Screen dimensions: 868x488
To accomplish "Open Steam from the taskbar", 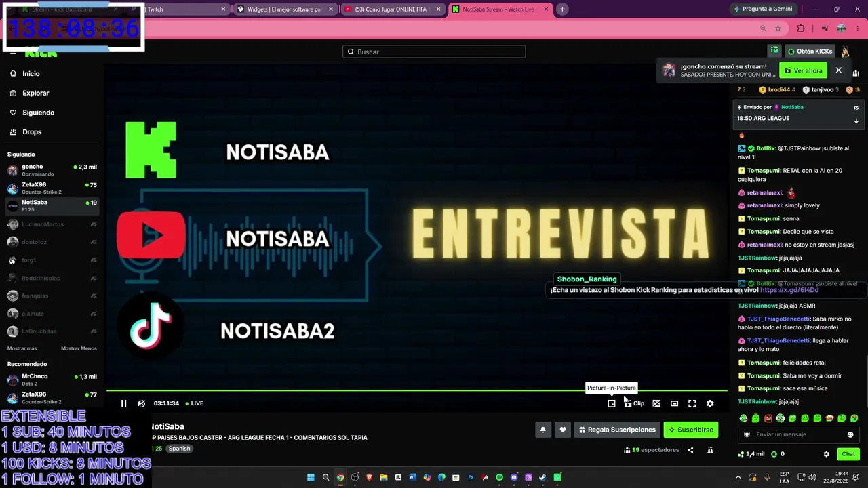I will 542,477.
